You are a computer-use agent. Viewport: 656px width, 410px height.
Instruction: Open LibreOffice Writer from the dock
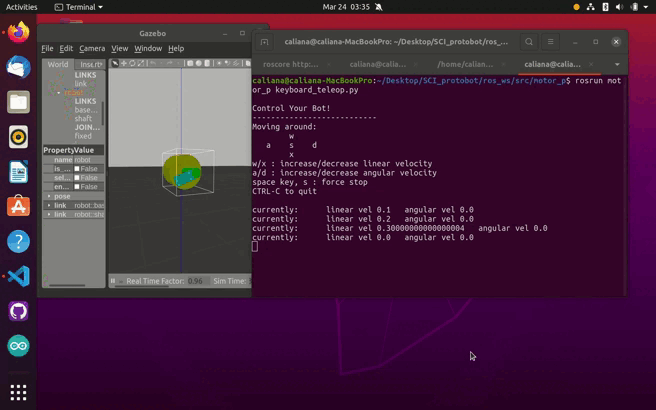tap(18, 172)
